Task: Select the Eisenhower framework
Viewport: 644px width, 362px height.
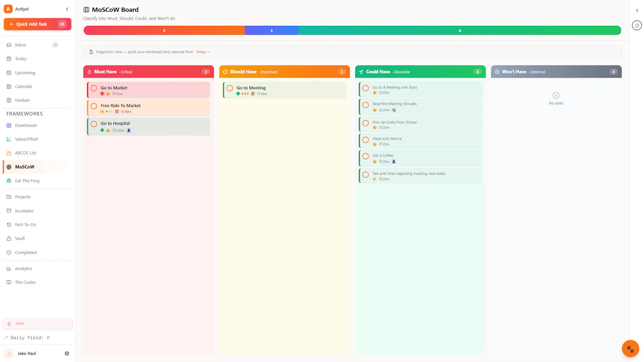Action: click(37, 125)
